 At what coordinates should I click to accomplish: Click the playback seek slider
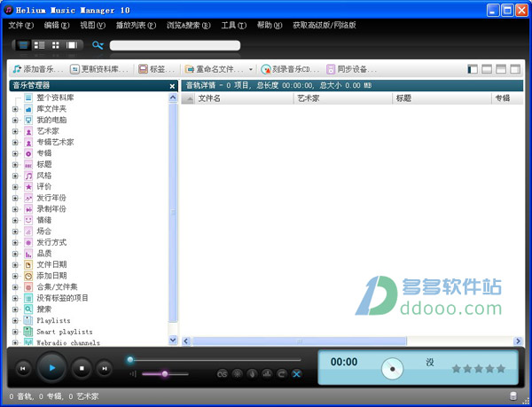point(214,360)
